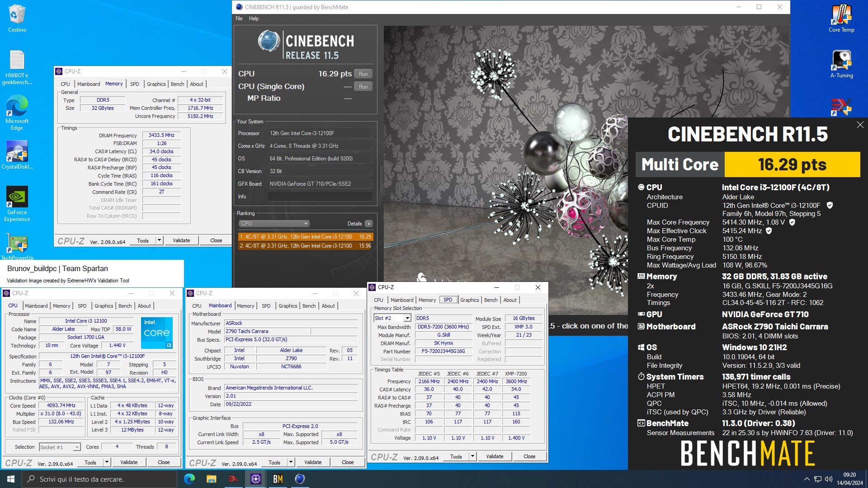Click the Tools button in CPU-Z SPD window
This screenshot has height=488, width=868.
click(456, 456)
